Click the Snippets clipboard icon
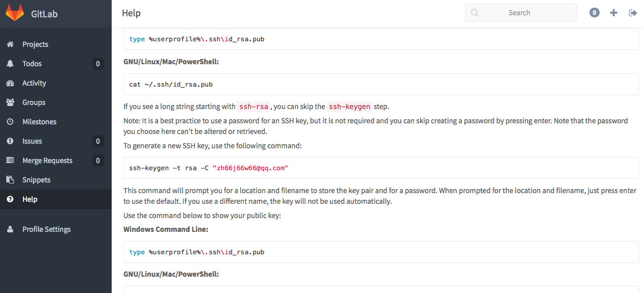 (x=10, y=180)
